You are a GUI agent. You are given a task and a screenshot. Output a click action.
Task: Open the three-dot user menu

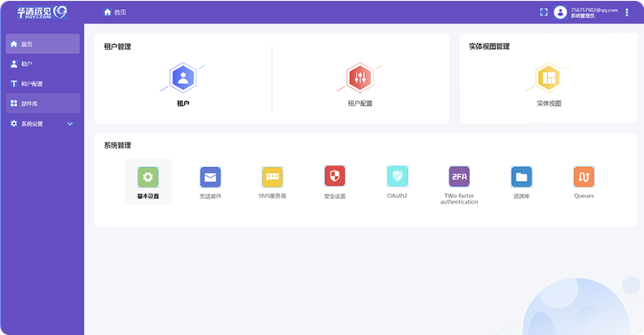(627, 12)
